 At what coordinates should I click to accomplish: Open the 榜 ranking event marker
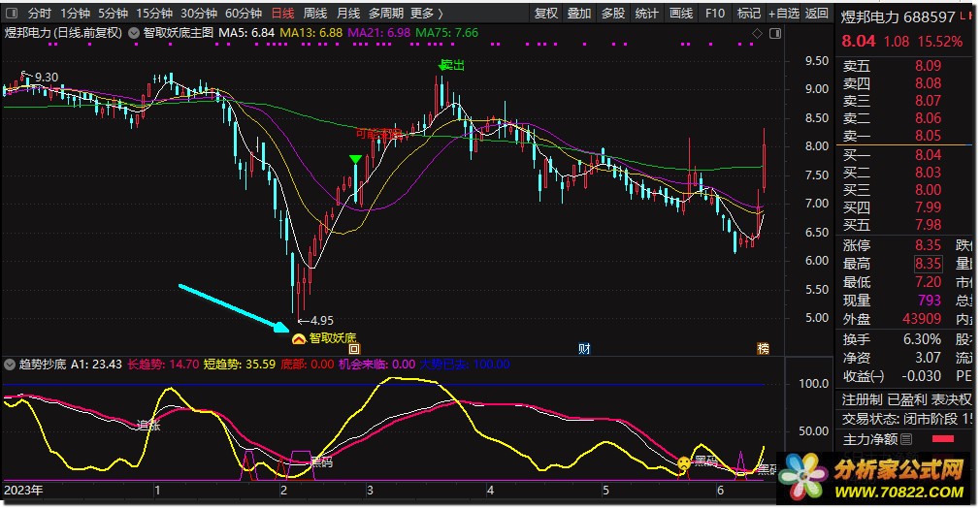coord(763,349)
